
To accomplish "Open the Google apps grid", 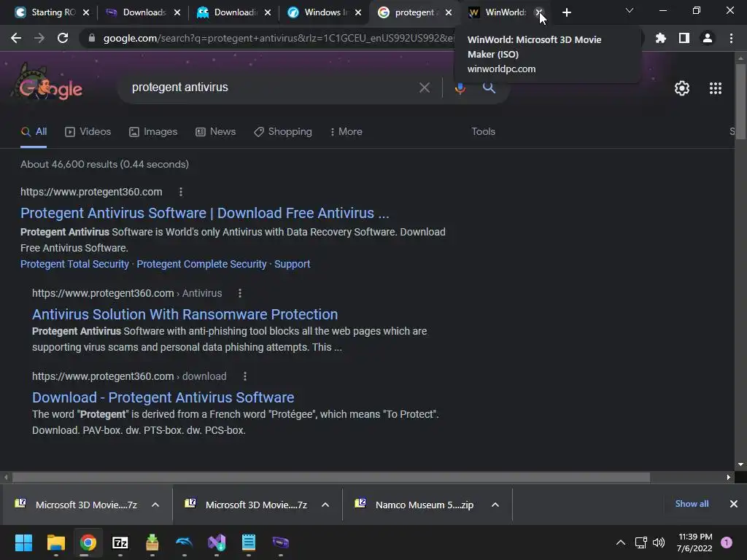I will (x=716, y=88).
